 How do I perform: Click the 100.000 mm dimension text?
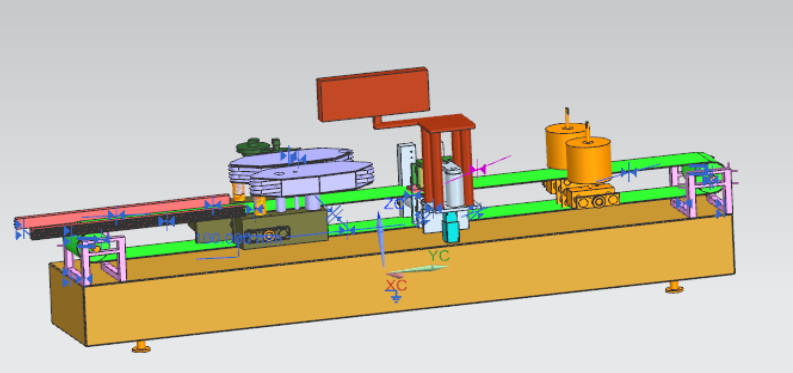click(x=238, y=238)
